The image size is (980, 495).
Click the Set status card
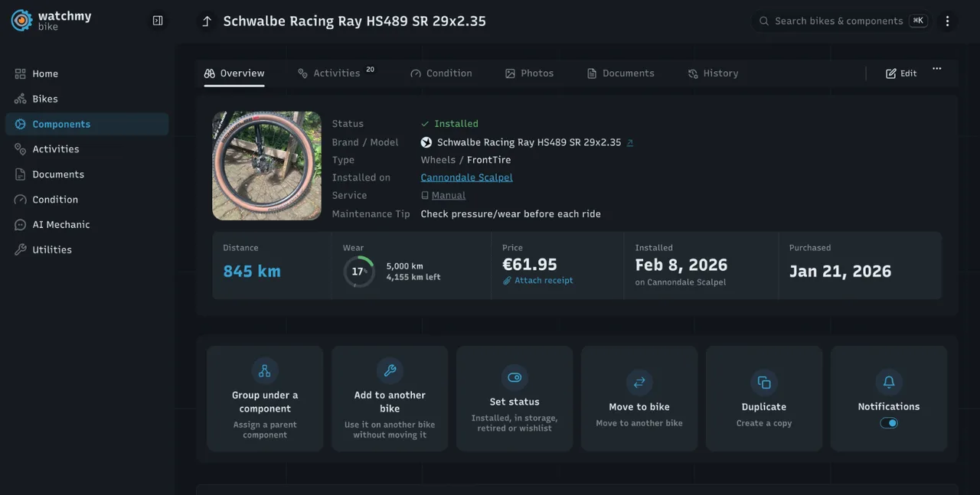click(514, 399)
